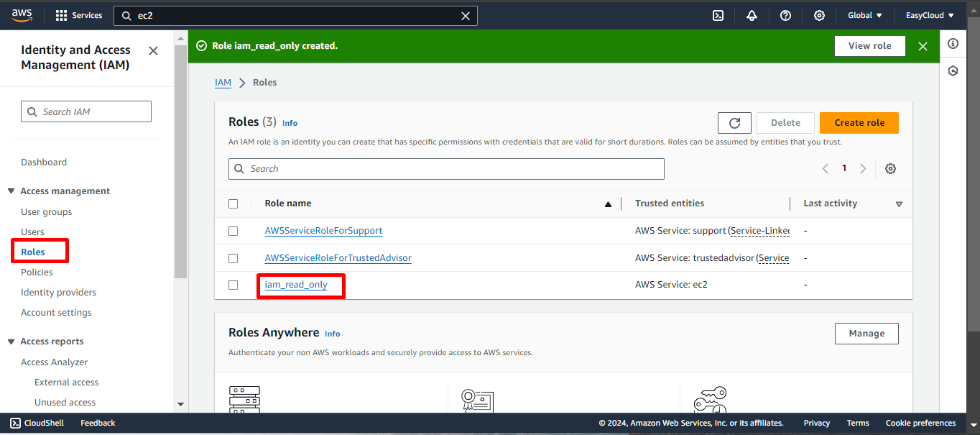980x435 pixels.
Task: Open the info panel icon on right edge
Action: (953, 44)
